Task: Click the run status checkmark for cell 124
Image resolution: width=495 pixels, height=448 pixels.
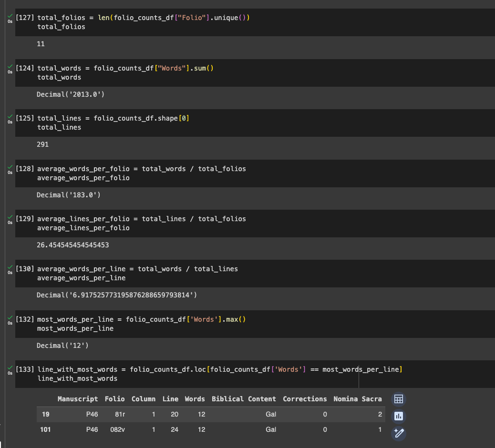Action: 10,68
